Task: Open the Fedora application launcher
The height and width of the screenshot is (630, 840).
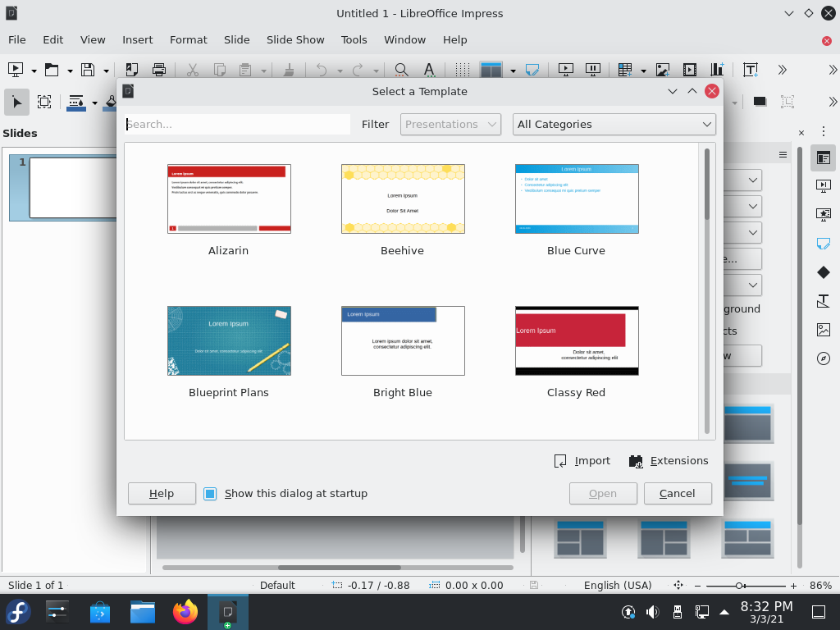Action: (18, 612)
